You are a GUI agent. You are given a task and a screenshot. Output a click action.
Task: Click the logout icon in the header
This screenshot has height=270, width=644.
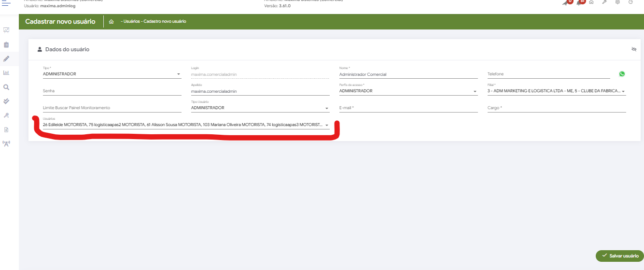pos(630,2)
